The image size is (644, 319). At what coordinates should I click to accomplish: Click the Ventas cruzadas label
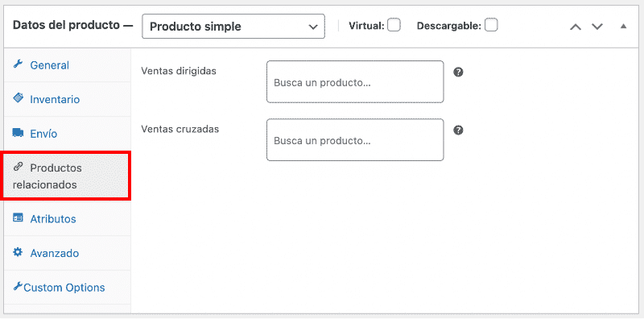[x=180, y=129]
